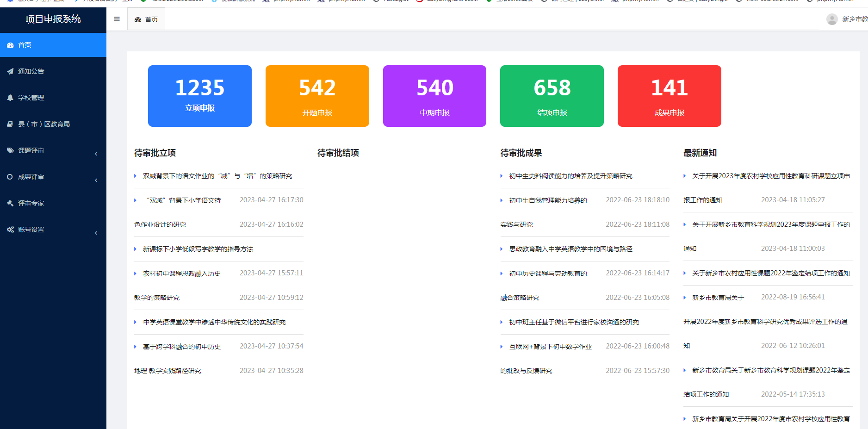Expand the 成果评审 submenu chevron
Screen dimensions: 868x429
[96, 180]
